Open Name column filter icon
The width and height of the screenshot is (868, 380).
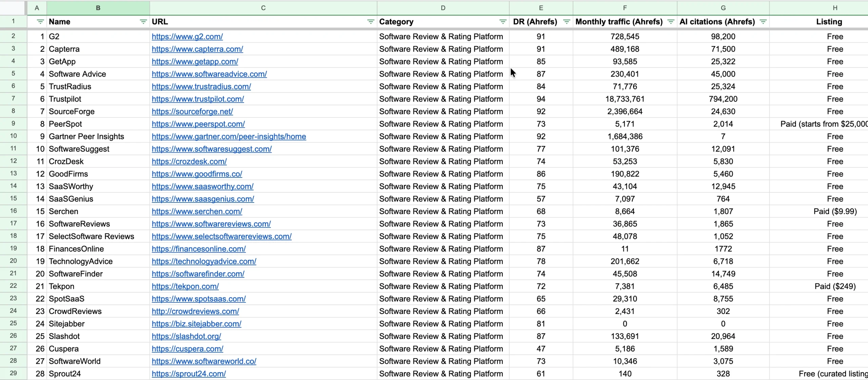point(143,22)
